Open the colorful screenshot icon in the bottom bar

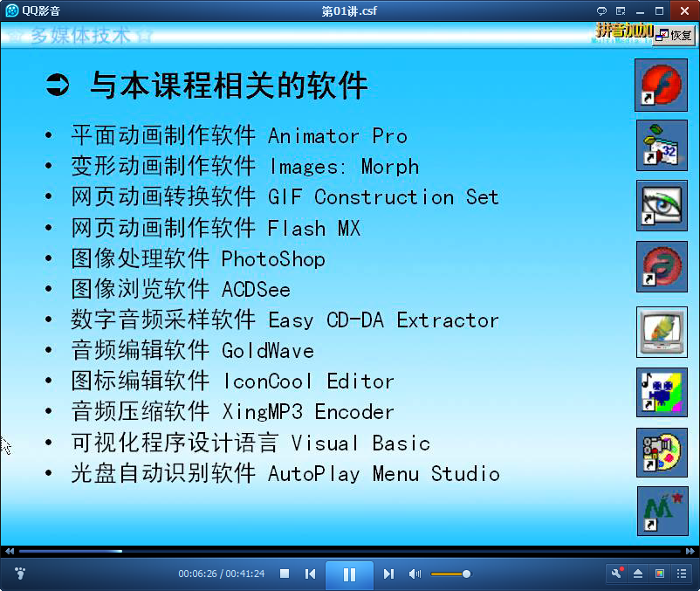660,574
